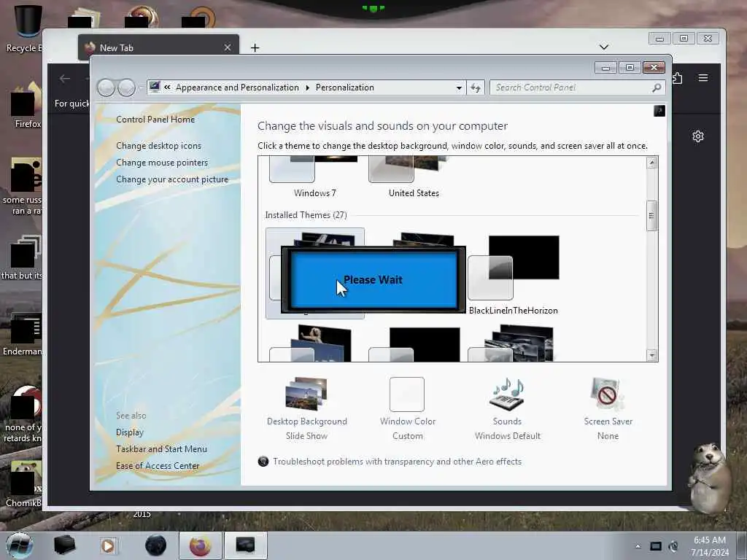The image size is (747, 560).
Task: Click the monitor icon in system tray
Action: pyautogui.click(x=656, y=546)
